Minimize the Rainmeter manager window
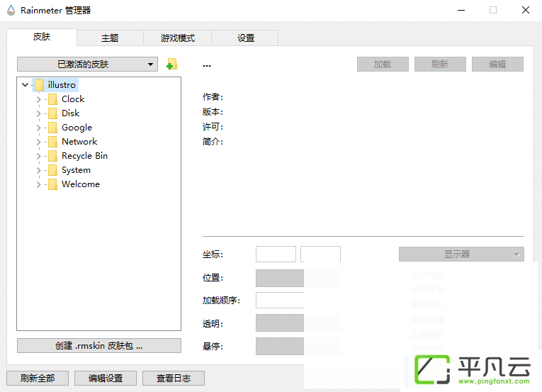The image size is (542, 392). point(461,11)
